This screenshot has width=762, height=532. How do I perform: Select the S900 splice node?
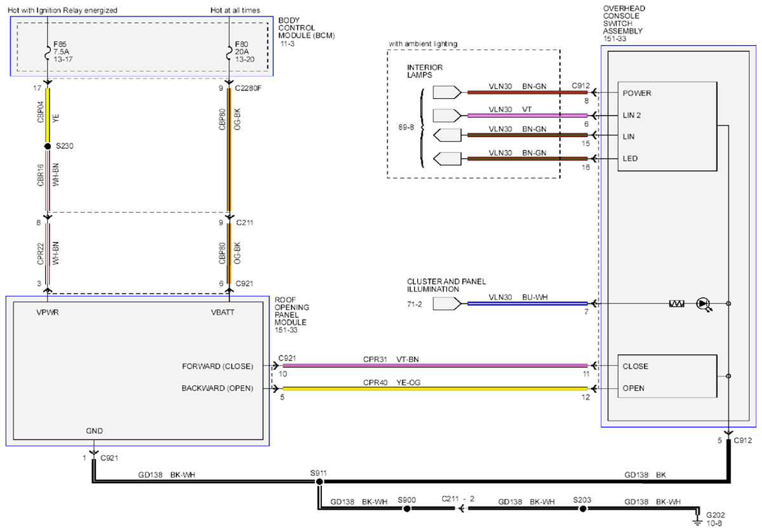(407, 509)
